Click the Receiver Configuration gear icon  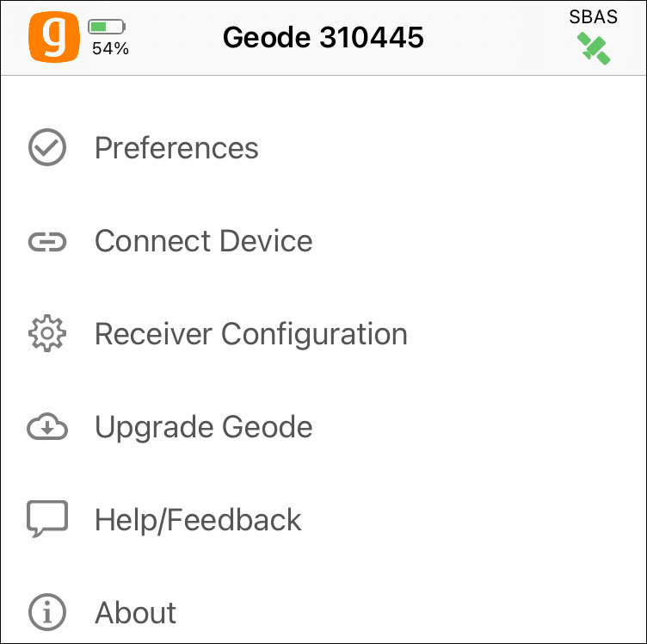click(47, 334)
